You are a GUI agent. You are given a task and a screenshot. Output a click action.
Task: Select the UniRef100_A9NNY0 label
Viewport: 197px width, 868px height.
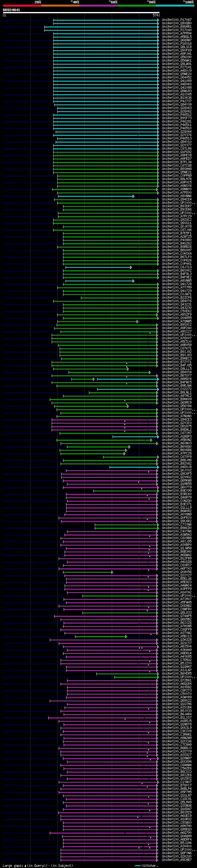tap(177, 189)
